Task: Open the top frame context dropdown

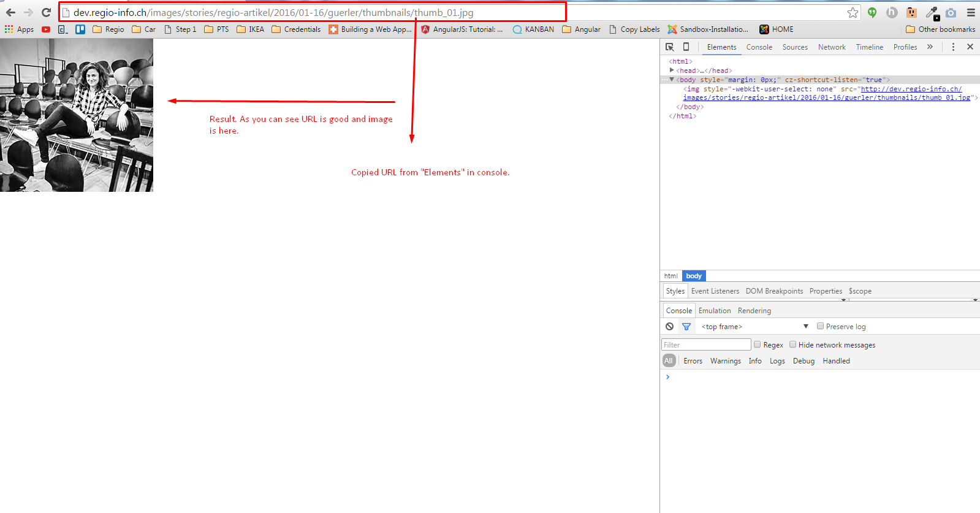Action: pos(754,327)
